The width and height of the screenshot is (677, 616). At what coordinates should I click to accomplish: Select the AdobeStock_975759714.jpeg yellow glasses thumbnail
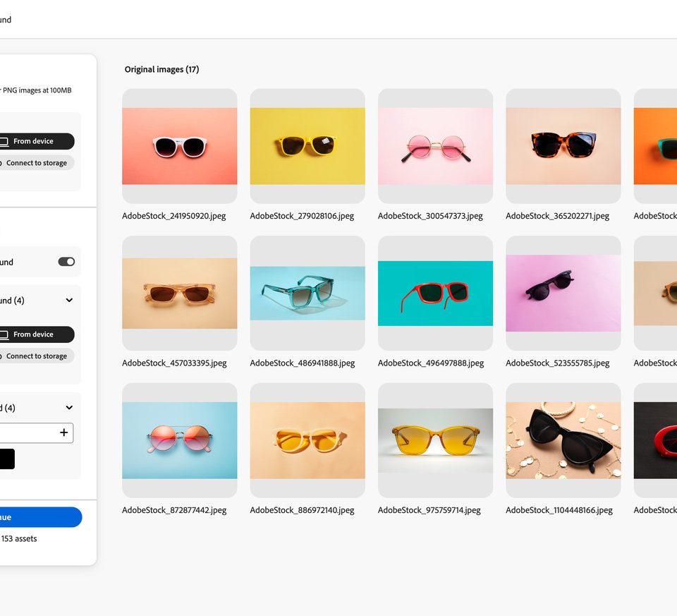(x=435, y=440)
